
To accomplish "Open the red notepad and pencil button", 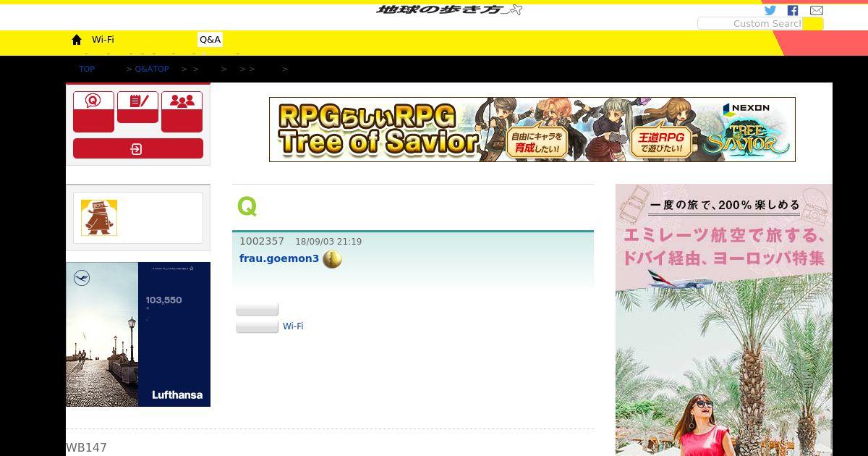I will [x=137, y=107].
